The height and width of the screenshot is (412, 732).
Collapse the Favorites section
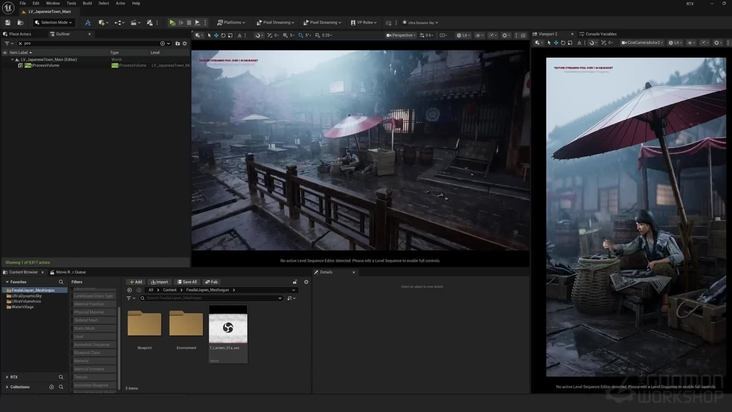click(7, 282)
